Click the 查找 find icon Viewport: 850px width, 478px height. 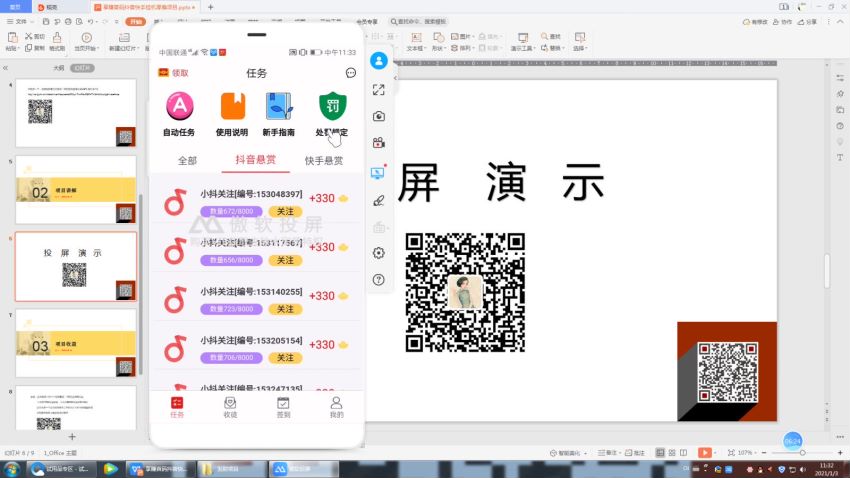click(x=550, y=36)
